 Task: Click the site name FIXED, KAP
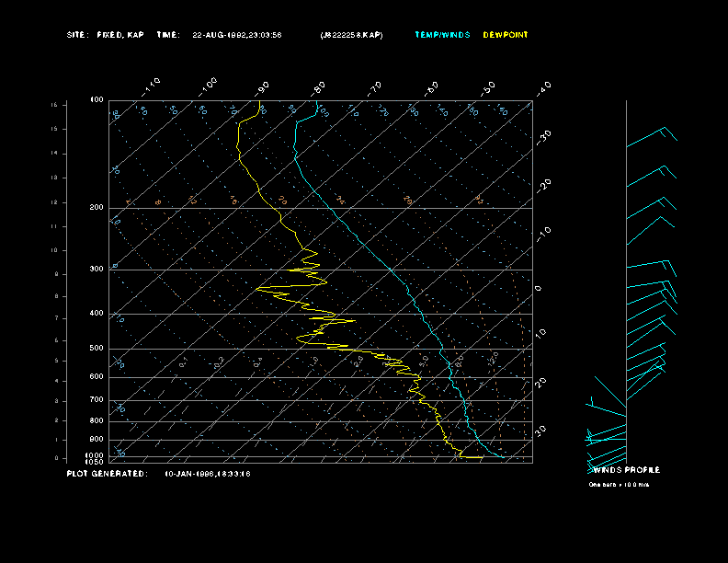pos(120,35)
